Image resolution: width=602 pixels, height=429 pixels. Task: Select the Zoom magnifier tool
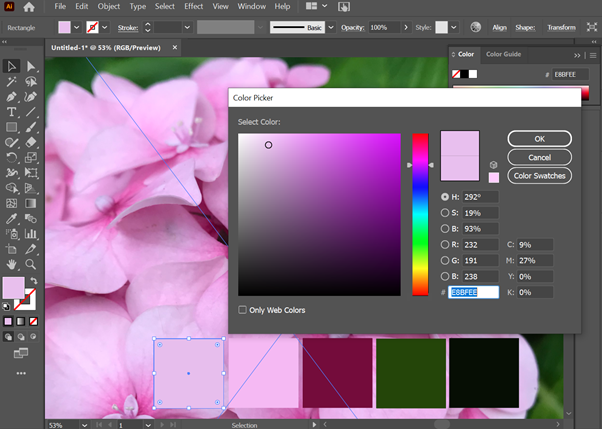point(31,264)
